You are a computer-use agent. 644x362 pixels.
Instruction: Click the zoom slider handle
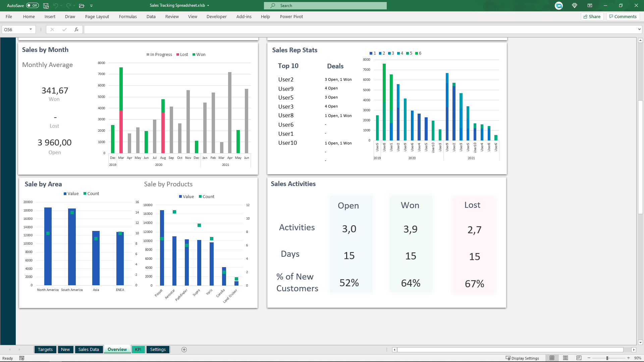pyautogui.click(x=607, y=358)
